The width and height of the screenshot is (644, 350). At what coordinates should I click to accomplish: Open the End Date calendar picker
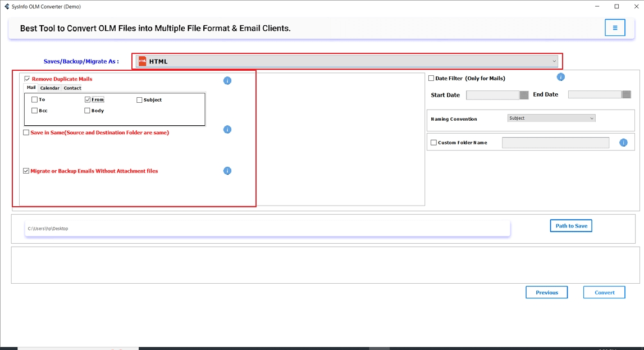pos(627,94)
